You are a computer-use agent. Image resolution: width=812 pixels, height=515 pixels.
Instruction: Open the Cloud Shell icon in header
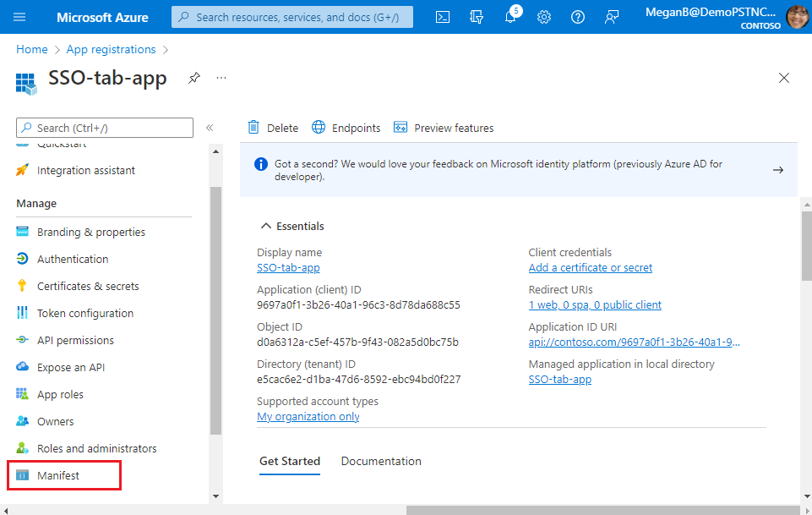pyautogui.click(x=443, y=17)
